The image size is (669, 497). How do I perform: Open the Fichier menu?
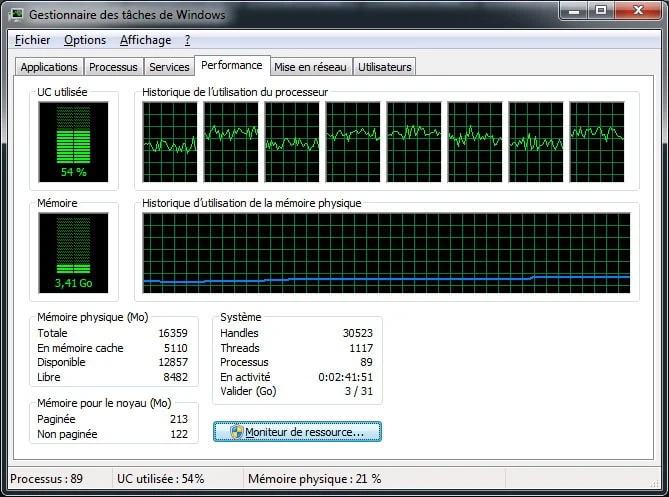point(33,40)
